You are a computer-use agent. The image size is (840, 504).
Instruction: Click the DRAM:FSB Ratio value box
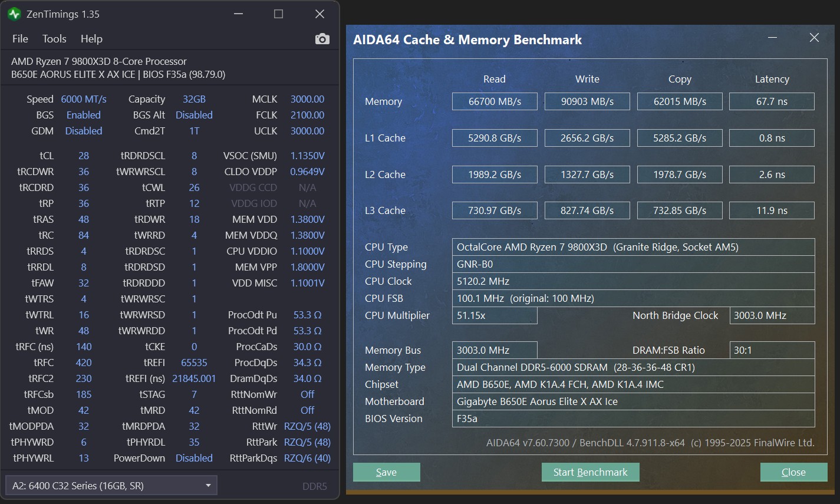772,350
